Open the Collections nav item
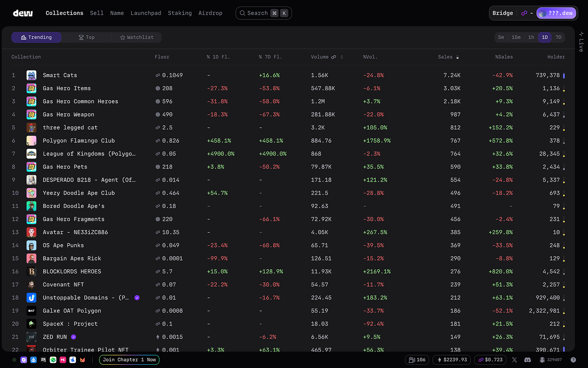The width and height of the screenshot is (588, 368). coord(64,13)
